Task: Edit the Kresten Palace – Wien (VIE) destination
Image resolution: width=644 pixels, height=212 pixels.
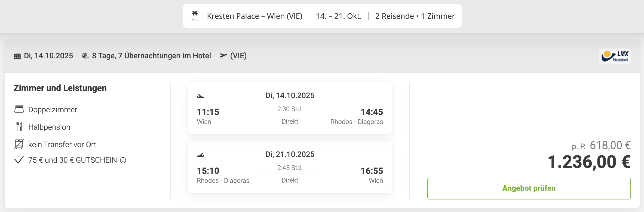Action: click(x=254, y=16)
